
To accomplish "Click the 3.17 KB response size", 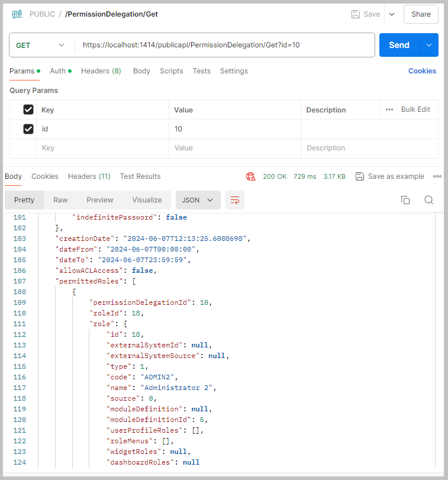I will pos(334,176).
